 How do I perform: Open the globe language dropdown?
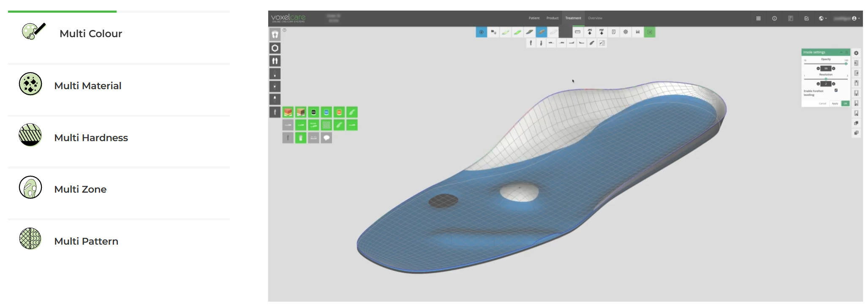tap(822, 19)
